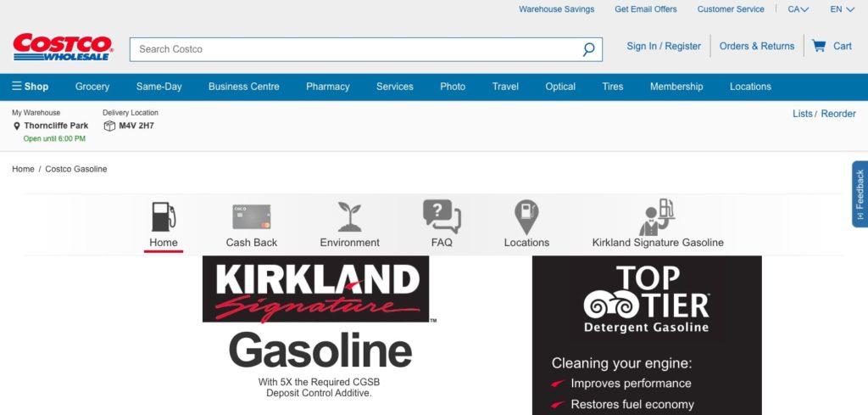Viewport: 868px width, 415px height.
Task: Select the Kirkland Signature Gasoline tab label
Action: coord(658,243)
